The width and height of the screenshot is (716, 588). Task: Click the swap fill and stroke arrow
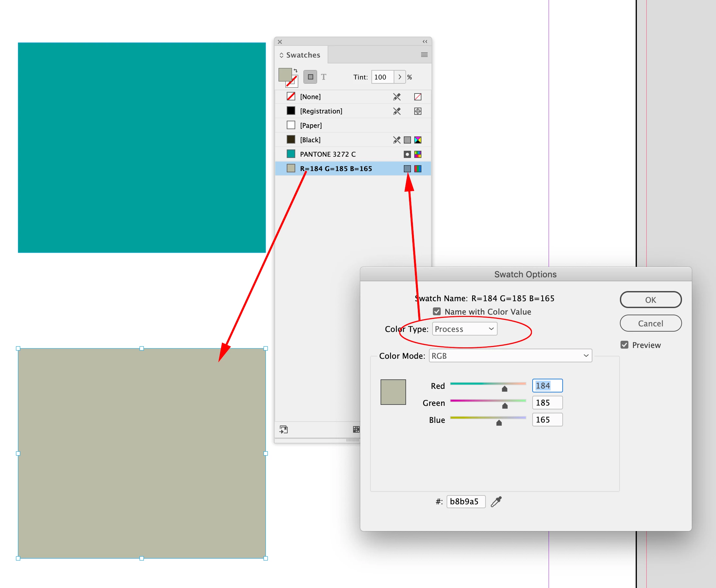[296, 70]
